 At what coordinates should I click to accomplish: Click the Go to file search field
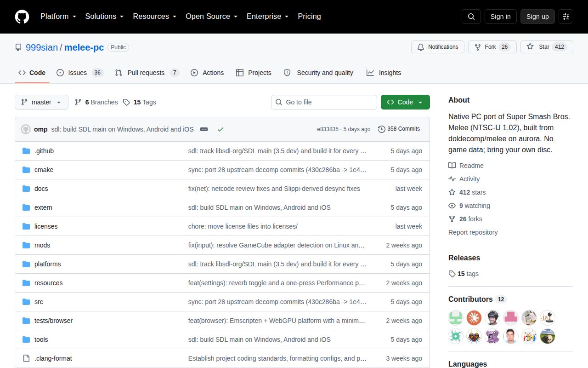(x=324, y=102)
